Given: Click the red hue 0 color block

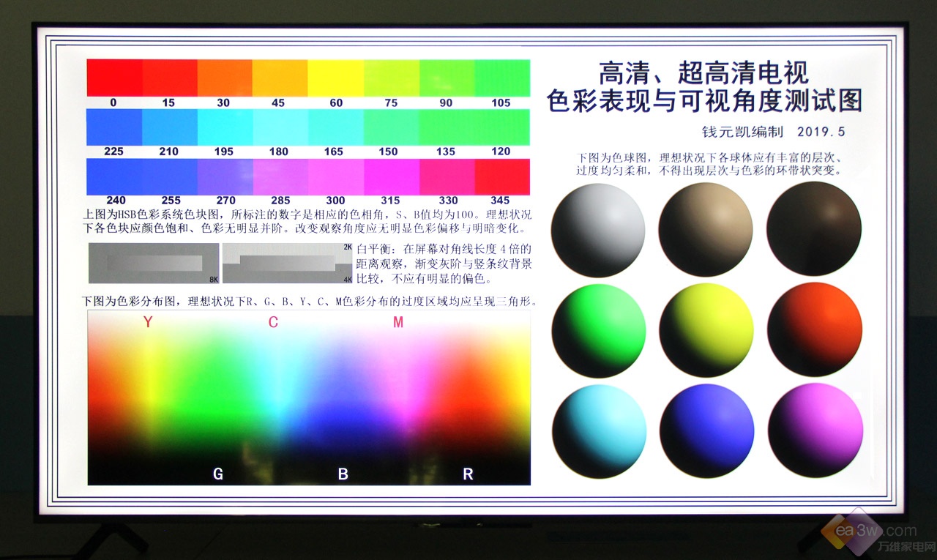Looking at the screenshot, I should (x=114, y=78).
